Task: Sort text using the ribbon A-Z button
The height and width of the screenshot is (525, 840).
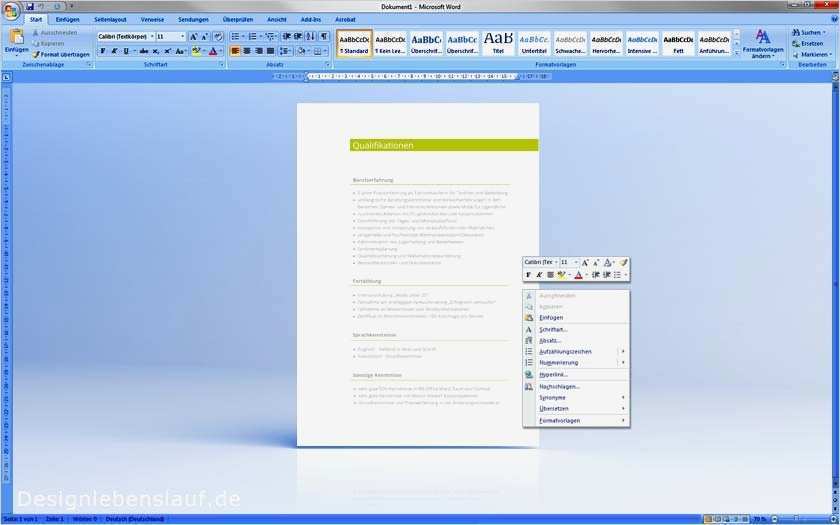Action: 311,36
